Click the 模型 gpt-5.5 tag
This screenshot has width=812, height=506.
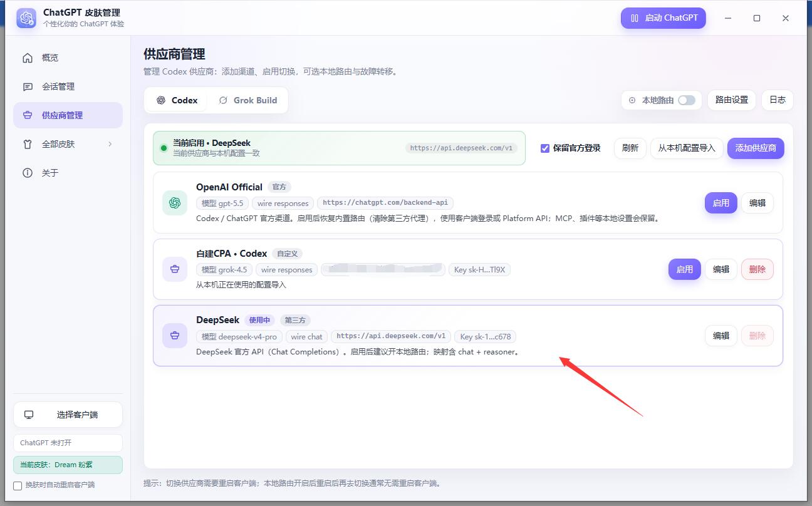pos(222,203)
